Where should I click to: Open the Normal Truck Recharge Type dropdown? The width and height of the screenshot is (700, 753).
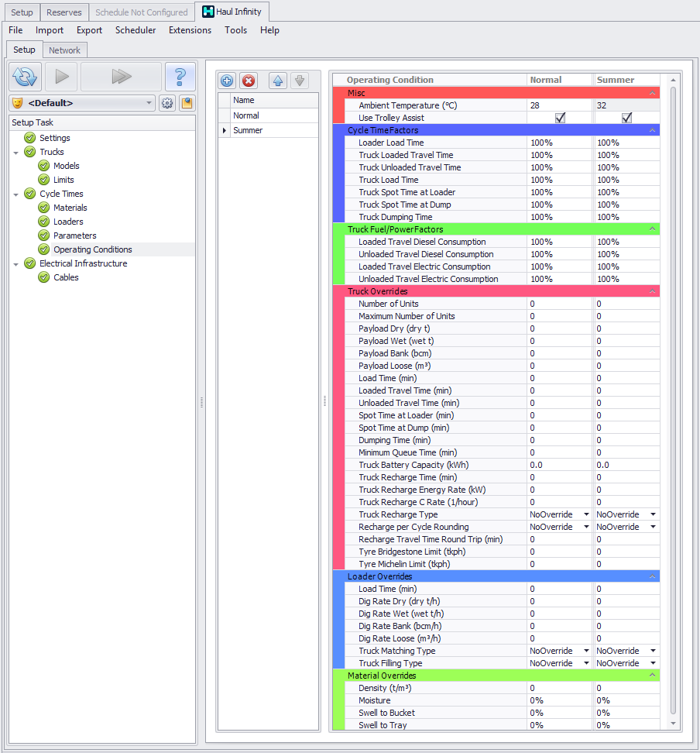tap(586, 514)
